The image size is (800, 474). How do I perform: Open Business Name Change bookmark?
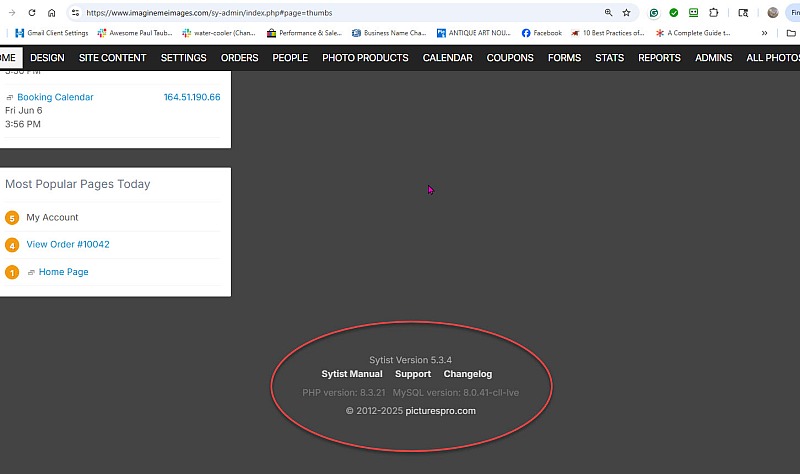point(389,33)
